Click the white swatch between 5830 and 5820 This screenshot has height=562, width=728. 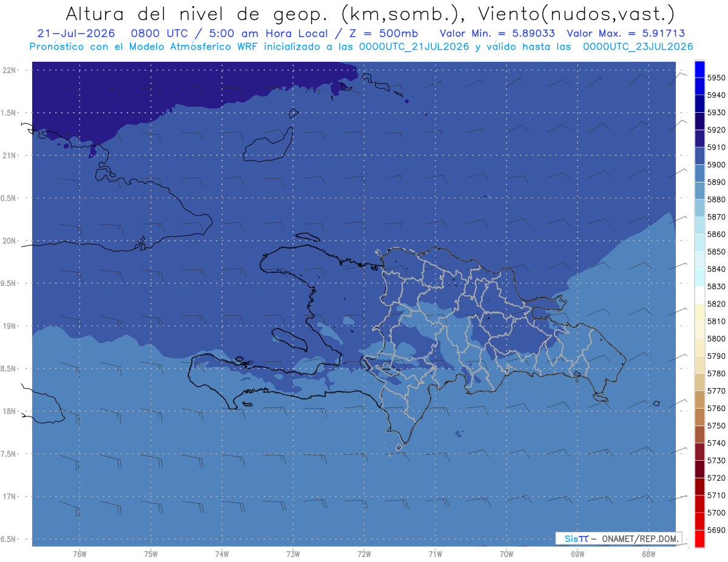coord(699,295)
